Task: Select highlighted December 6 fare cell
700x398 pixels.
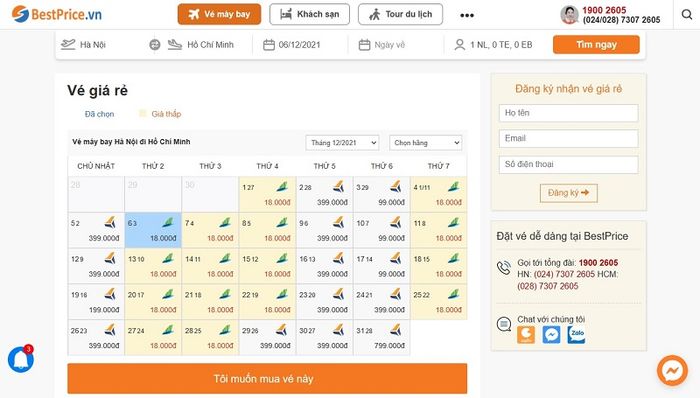Action: pyautogui.click(x=153, y=230)
